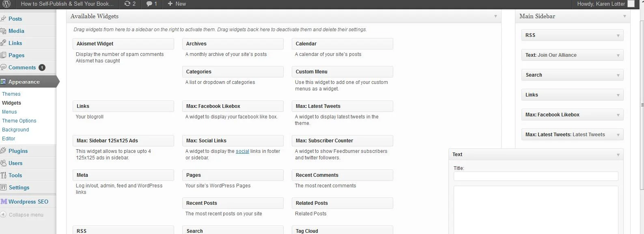Click the New button in admin bar
The height and width of the screenshot is (234, 644).
[x=177, y=4]
